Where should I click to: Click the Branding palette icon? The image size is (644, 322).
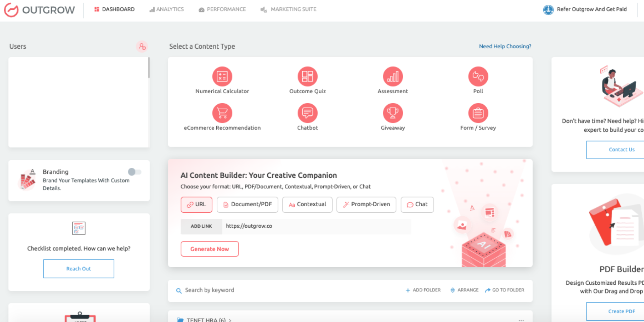tap(28, 179)
